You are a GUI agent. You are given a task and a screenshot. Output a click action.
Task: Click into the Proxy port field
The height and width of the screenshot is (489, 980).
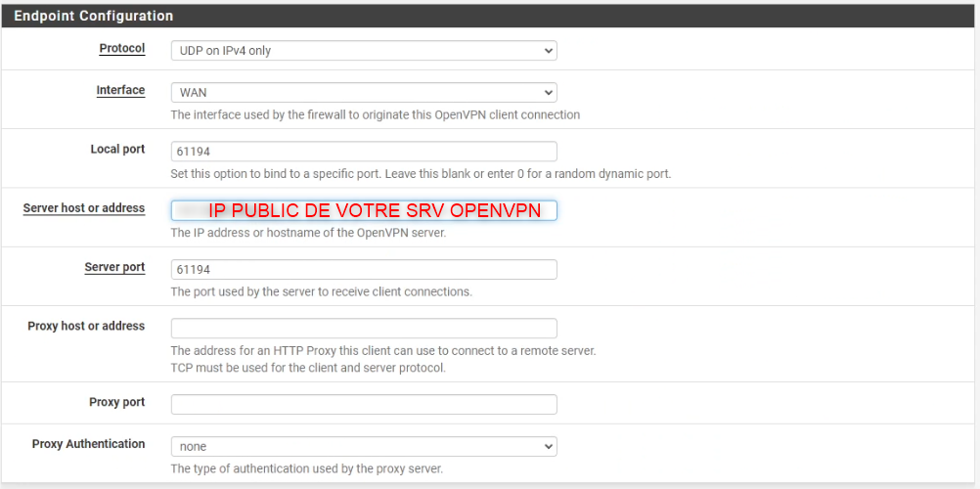[x=363, y=404]
